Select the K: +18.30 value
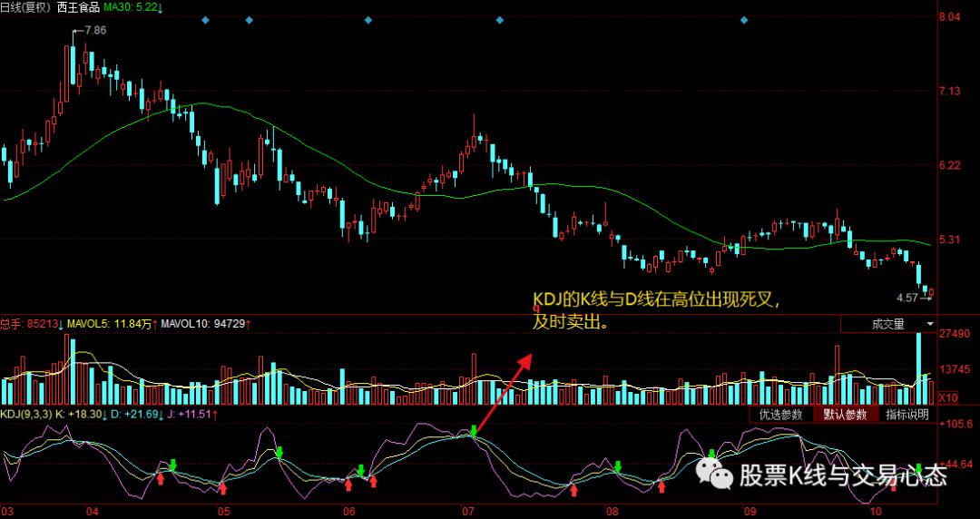The image size is (980, 519). coord(78,415)
